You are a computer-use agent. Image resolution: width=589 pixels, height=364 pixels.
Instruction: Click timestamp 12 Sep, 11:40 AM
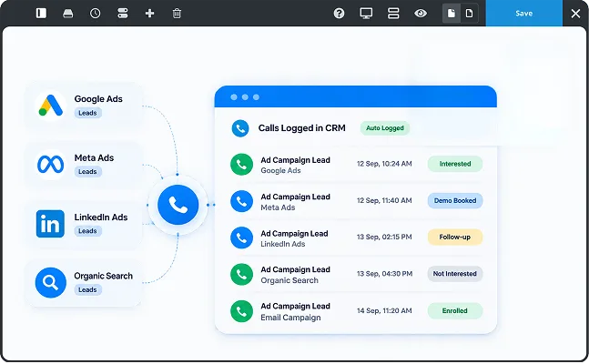pyautogui.click(x=384, y=200)
